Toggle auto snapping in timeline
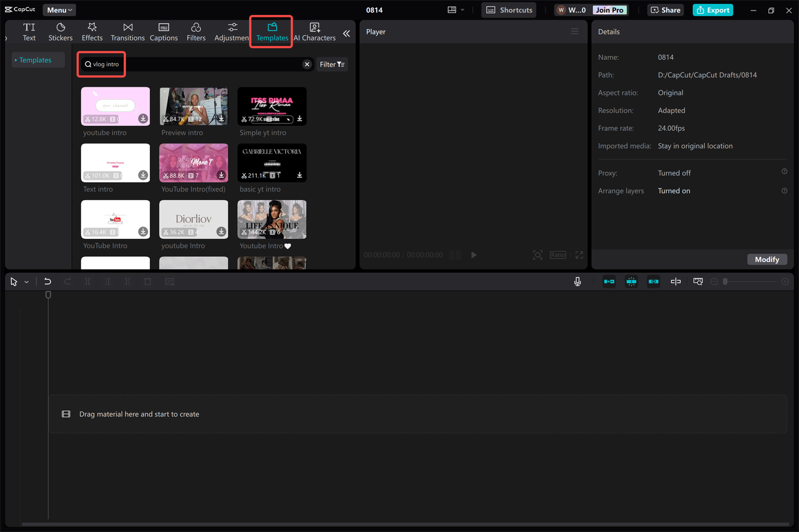Viewport: 799px width, 532px height. coord(632,282)
